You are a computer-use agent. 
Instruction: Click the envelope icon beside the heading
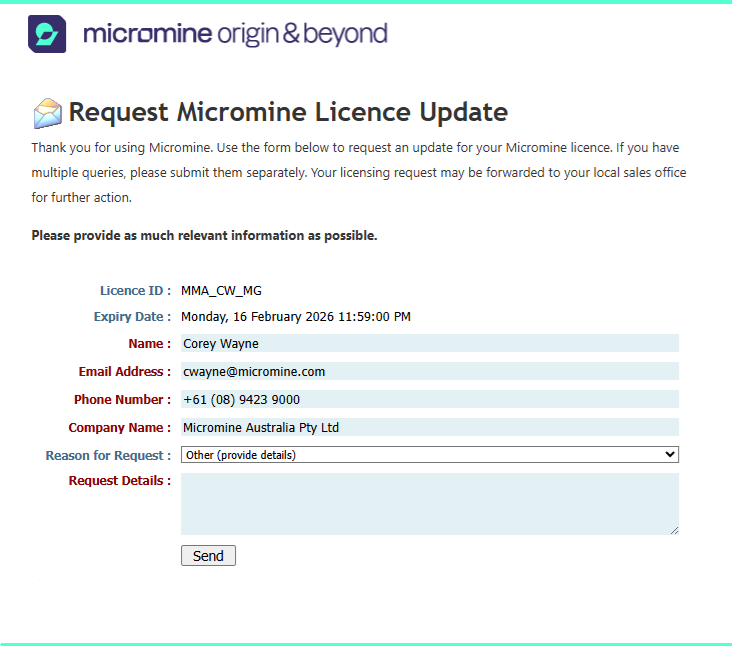click(x=48, y=113)
